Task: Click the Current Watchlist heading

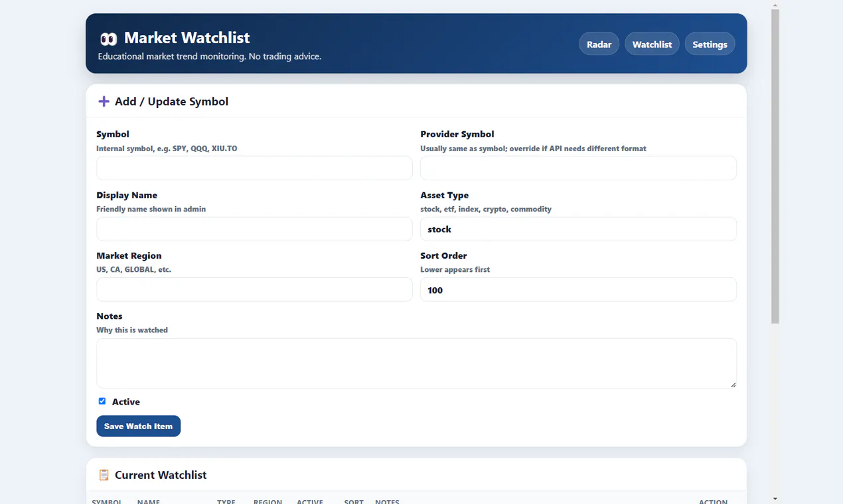Action: [x=161, y=475]
